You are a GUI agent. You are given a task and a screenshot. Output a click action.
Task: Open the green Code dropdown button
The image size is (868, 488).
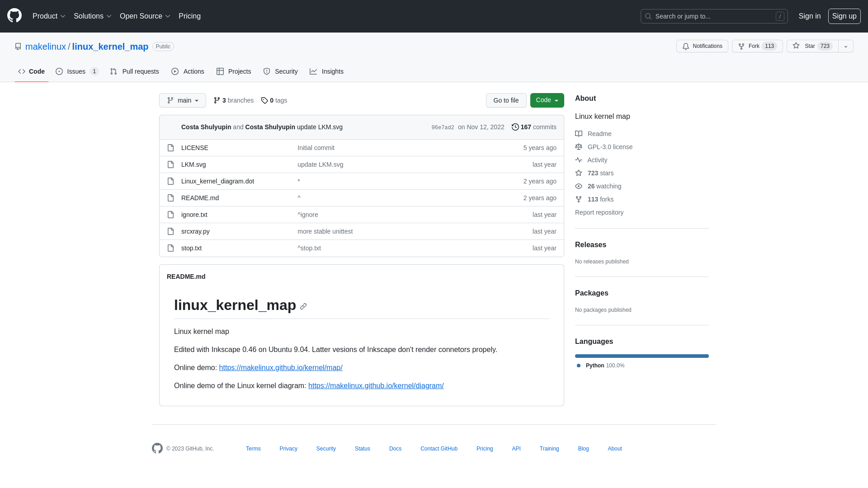(547, 100)
